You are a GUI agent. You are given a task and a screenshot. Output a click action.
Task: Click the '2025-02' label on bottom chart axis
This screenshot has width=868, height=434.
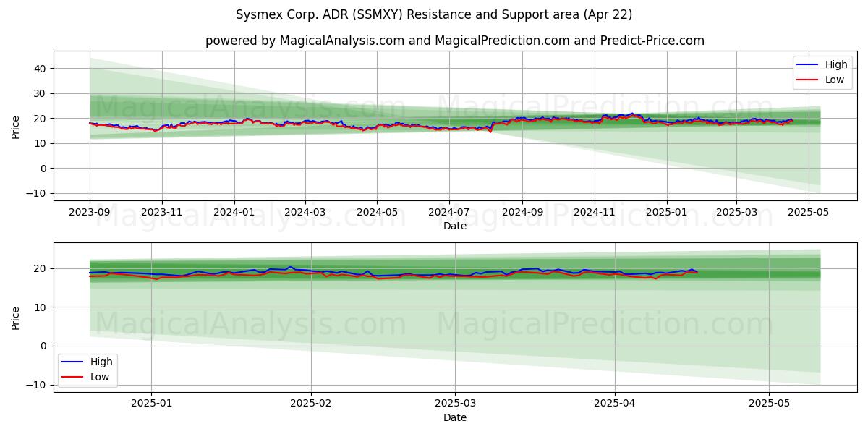311,405
